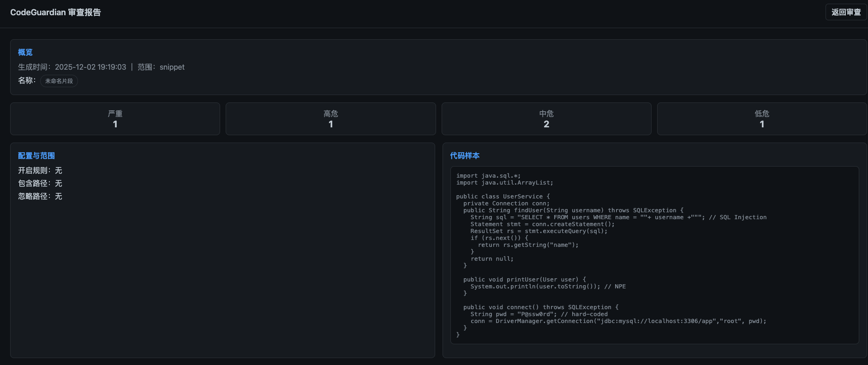Click the 返回审查 button
Image resolution: width=868 pixels, height=365 pixels.
point(845,12)
